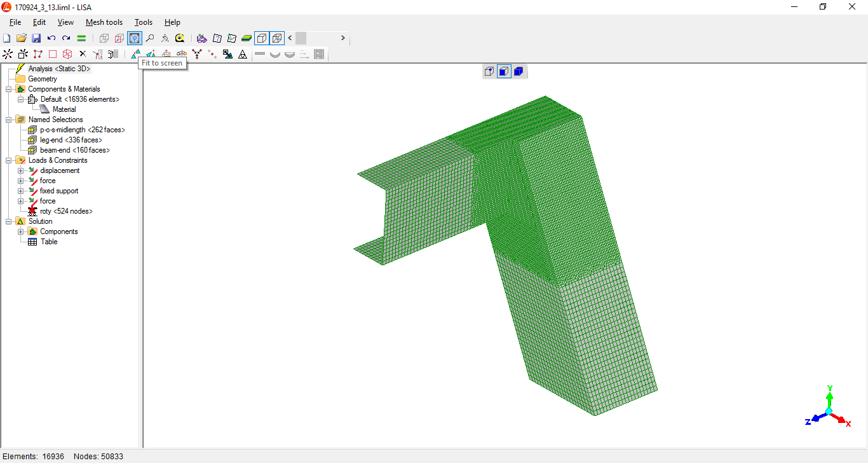Select the leg-end named selection
868x463 pixels.
pyautogui.click(x=71, y=140)
